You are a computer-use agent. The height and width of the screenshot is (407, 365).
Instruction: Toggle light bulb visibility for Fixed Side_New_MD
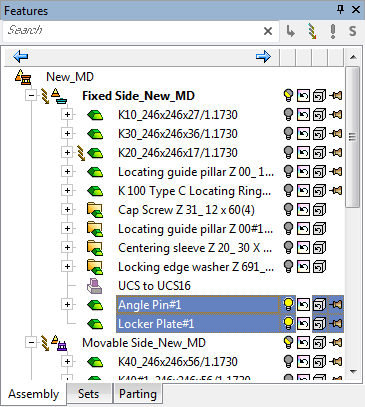[288, 96]
